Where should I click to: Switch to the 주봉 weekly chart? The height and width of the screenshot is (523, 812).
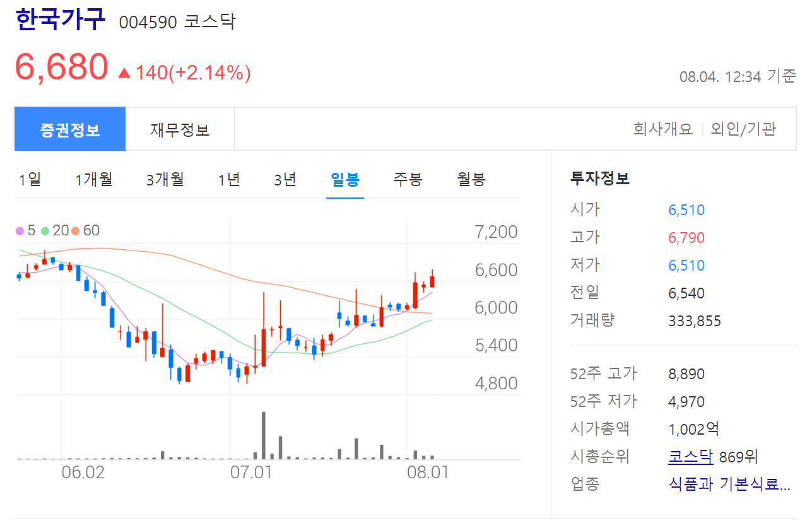[407, 179]
